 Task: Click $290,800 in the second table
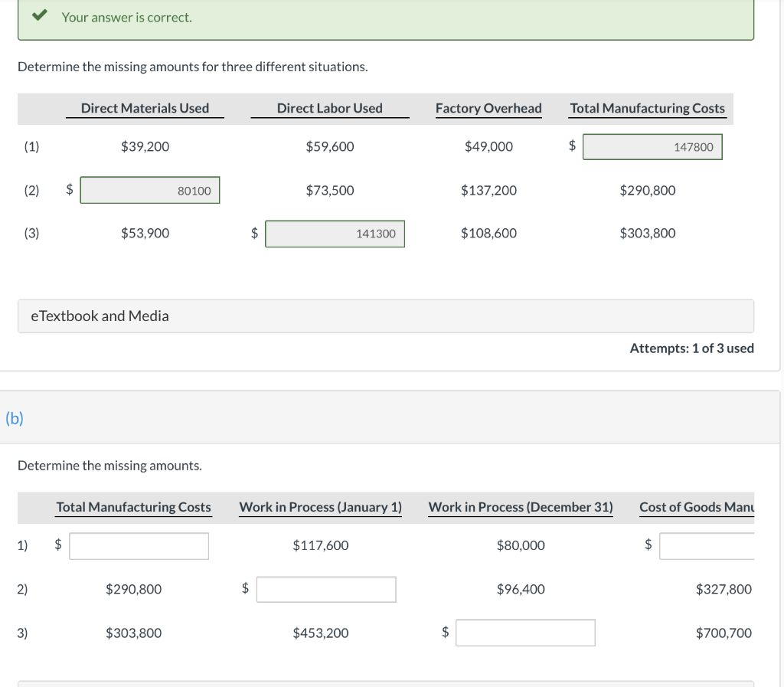coord(133,589)
